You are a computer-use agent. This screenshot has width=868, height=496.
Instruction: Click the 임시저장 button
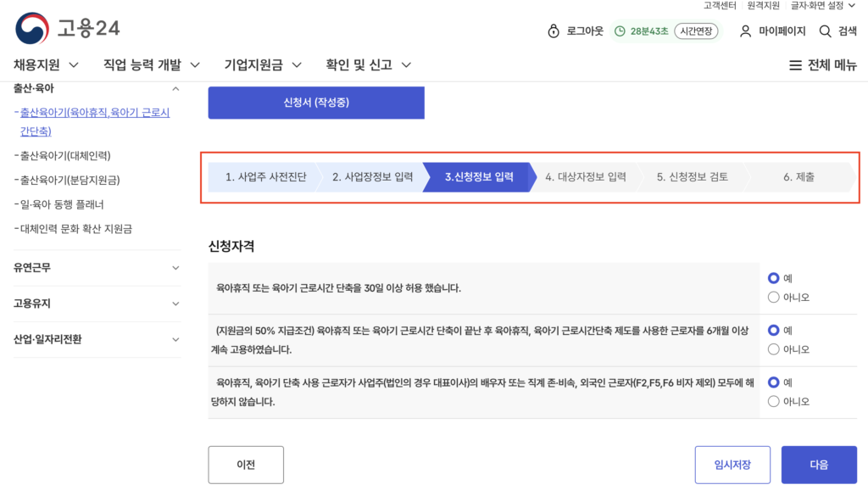pyautogui.click(x=732, y=465)
